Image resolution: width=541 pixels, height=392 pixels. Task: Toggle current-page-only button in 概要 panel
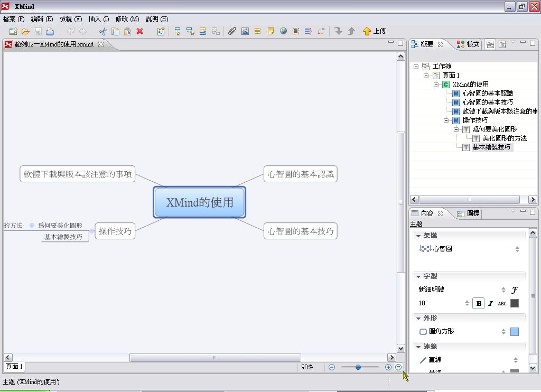pyautogui.click(x=502, y=44)
